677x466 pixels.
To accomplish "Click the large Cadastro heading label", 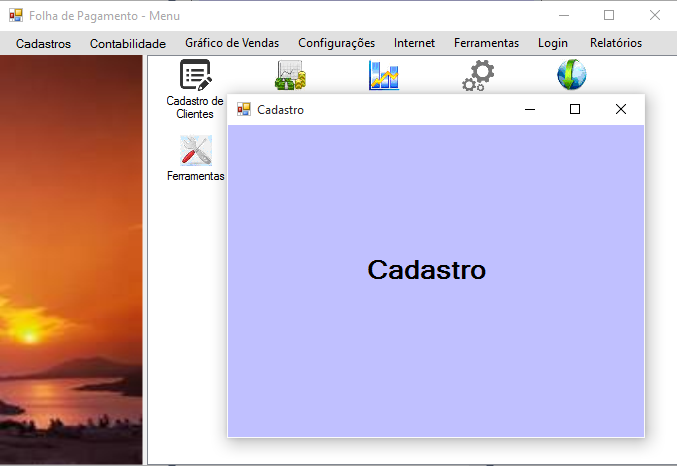I will tap(427, 270).
